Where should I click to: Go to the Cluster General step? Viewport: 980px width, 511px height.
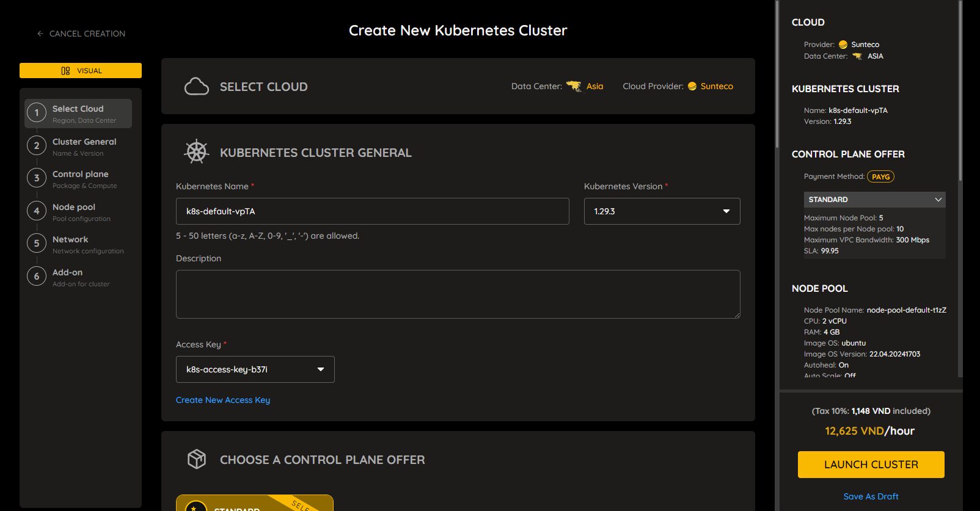78,147
